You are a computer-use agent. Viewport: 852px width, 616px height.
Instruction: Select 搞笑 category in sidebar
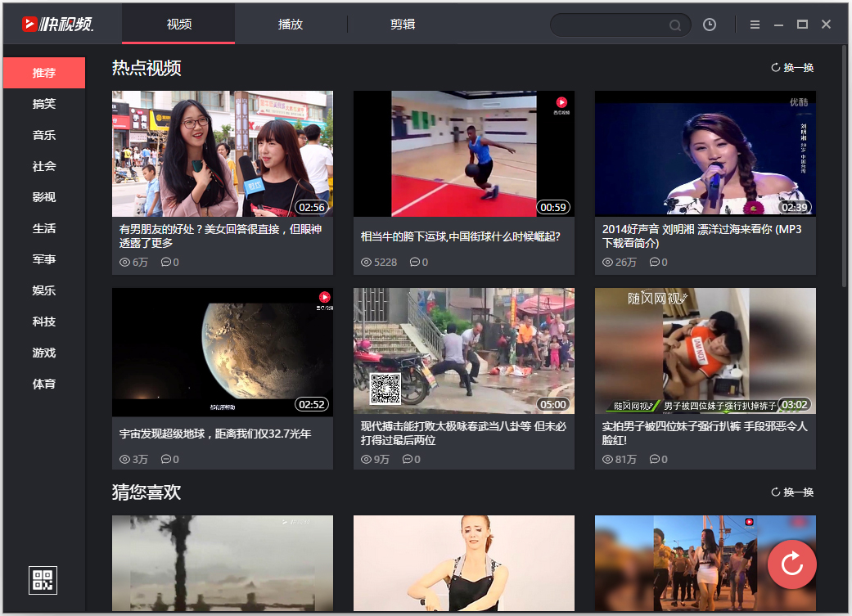click(x=44, y=104)
